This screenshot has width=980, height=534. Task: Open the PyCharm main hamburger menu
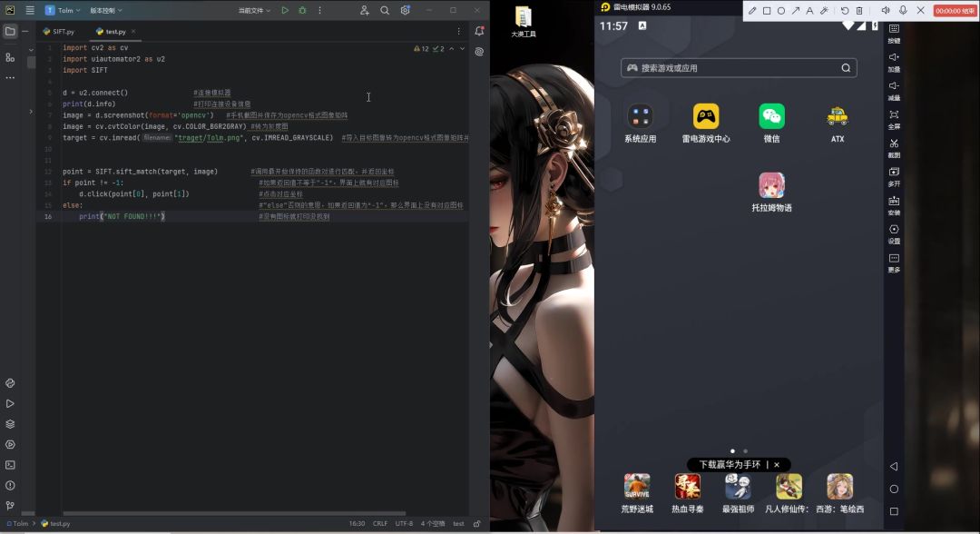tap(29, 11)
